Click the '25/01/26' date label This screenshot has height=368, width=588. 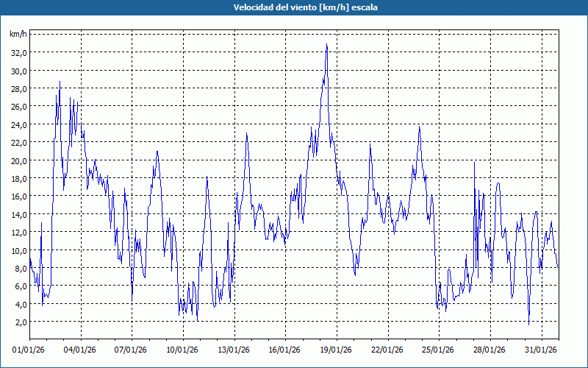tap(438, 350)
